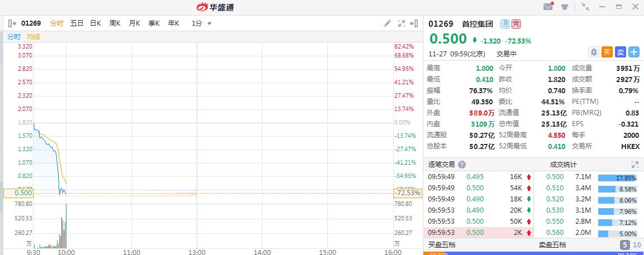
Task: Collapse the right-side quote panel
Action: [x=414, y=23]
